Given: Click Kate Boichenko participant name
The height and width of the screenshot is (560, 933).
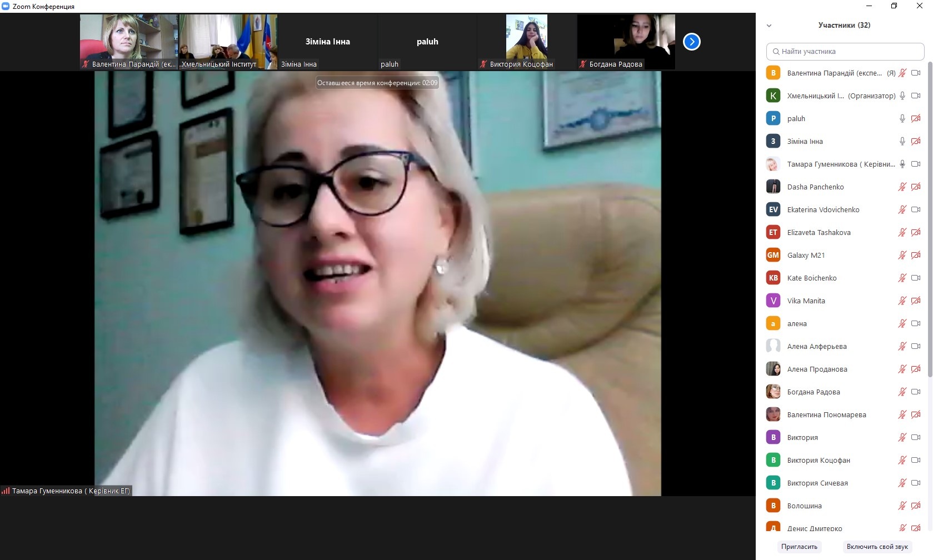Looking at the screenshot, I should 812,278.
